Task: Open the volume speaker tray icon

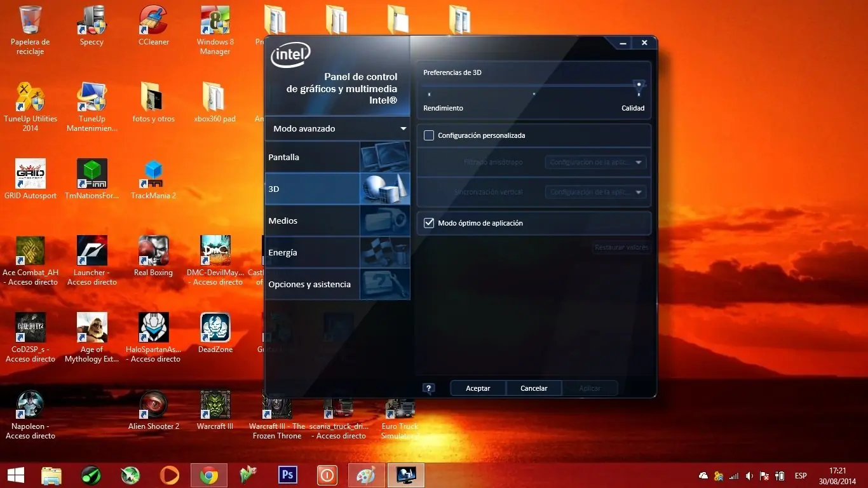Action: (x=750, y=476)
